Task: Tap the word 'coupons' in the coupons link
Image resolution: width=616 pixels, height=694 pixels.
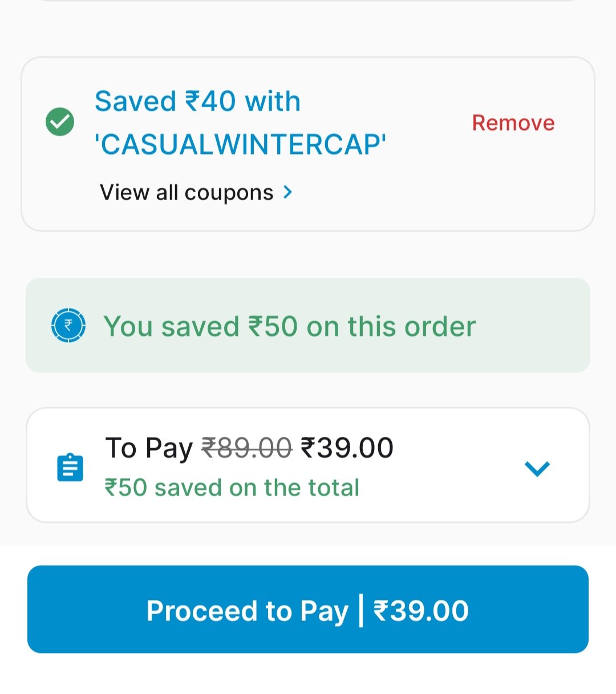Action: click(229, 193)
